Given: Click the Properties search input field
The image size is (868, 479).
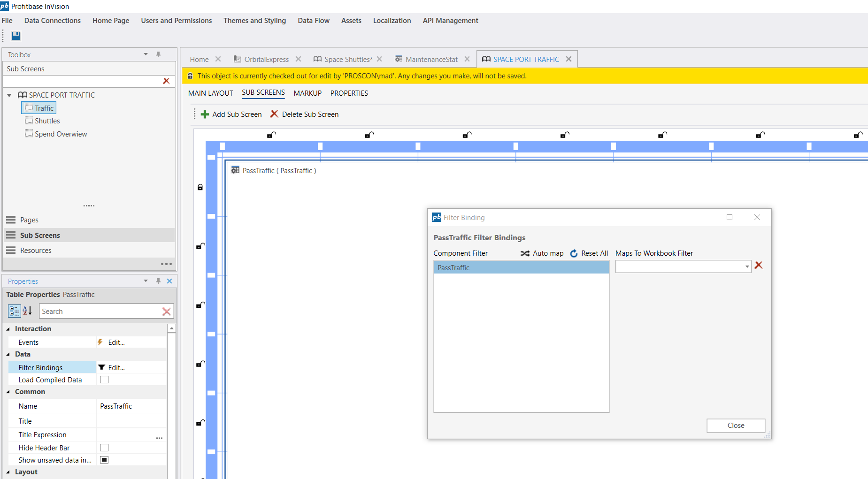Looking at the screenshot, I should tap(100, 312).
